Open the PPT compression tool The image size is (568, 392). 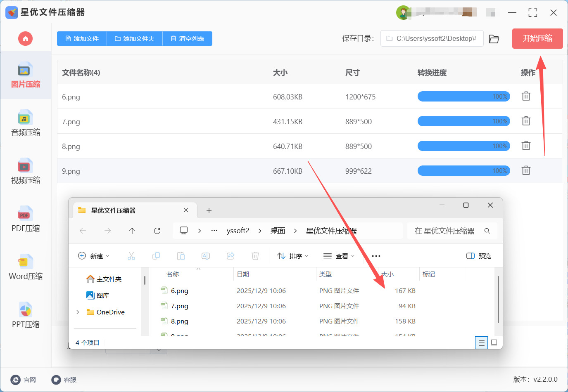pyautogui.click(x=26, y=315)
